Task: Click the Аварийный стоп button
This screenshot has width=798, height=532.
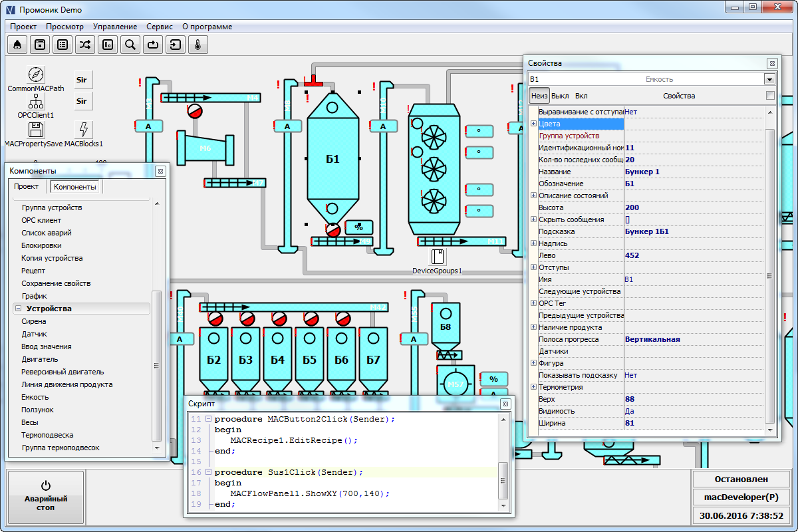Action: (x=46, y=497)
